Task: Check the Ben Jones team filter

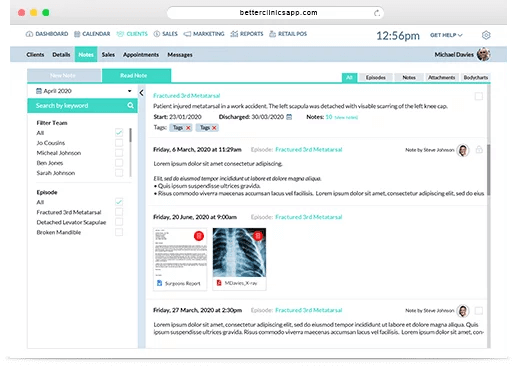Action: coord(119,163)
